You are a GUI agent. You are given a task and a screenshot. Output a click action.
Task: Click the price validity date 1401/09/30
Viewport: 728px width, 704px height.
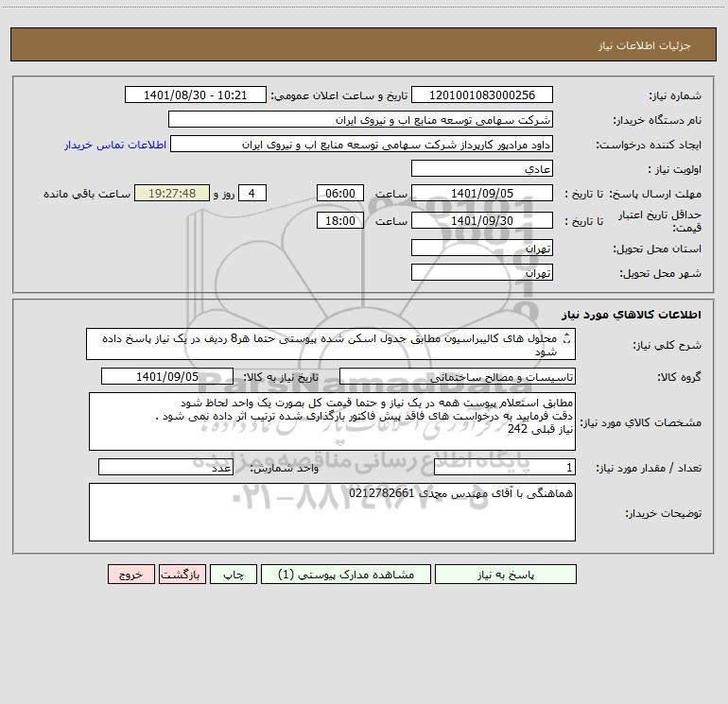click(x=482, y=220)
